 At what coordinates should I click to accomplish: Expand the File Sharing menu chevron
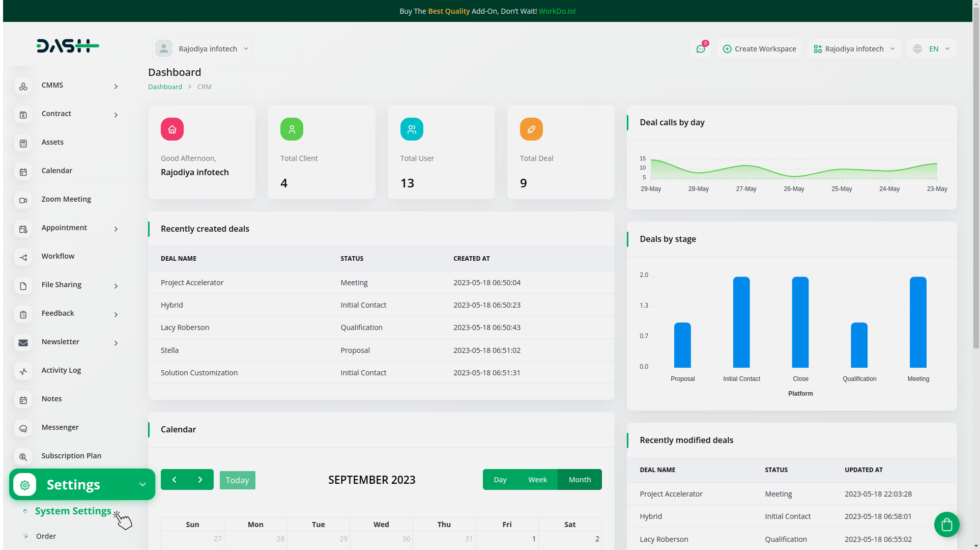pyautogui.click(x=116, y=286)
